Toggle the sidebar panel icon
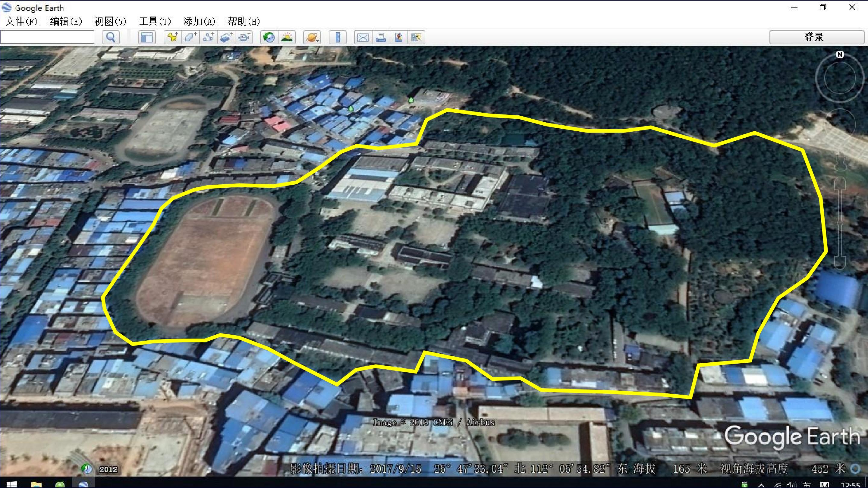This screenshot has width=868, height=488. pos(147,37)
